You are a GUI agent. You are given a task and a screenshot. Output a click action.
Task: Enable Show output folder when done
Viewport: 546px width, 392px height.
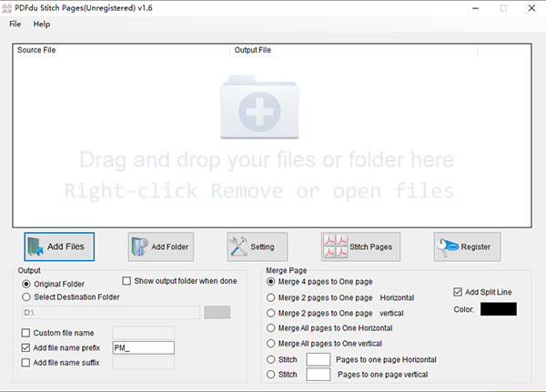(126, 282)
